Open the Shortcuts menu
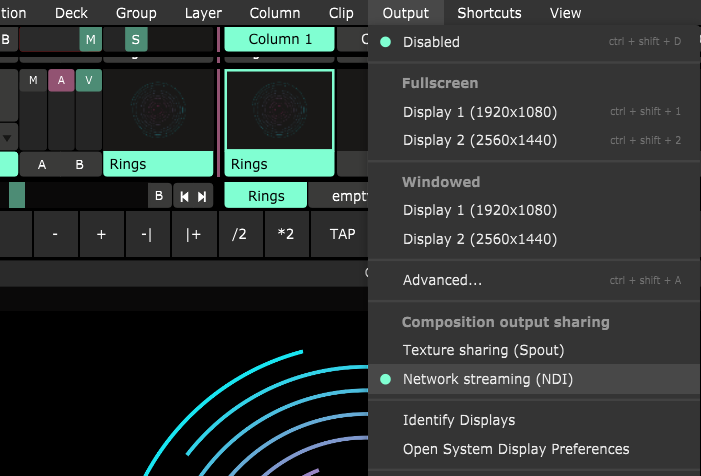The height and width of the screenshot is (476, 701). [x=489, y=13]
